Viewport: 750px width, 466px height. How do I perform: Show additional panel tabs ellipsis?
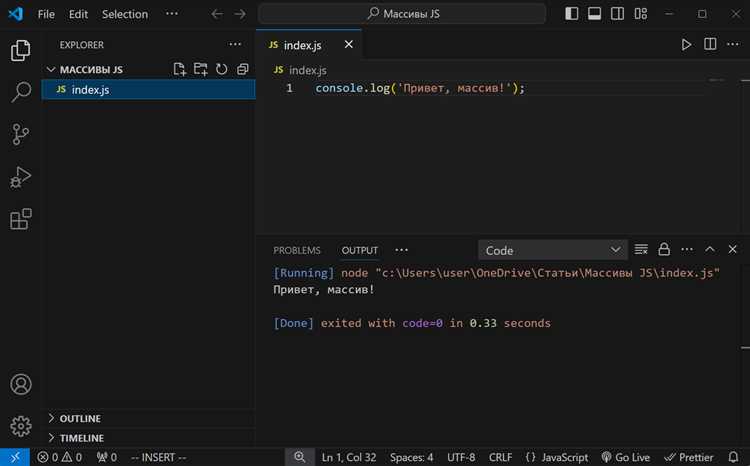[x=401, y=250]
